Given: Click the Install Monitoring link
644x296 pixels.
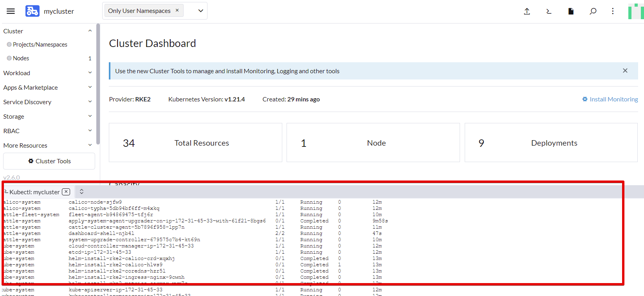Looking at the screenshot, I should pos(610,99).
